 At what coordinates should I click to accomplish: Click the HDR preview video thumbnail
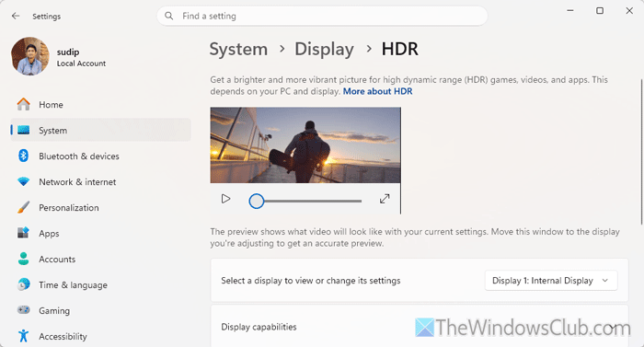point(305,145)
